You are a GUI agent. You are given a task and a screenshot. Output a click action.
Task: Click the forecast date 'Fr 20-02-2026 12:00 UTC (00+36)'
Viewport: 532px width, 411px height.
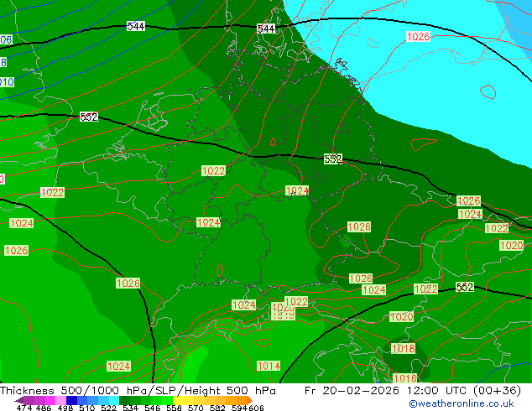(x=413, y=391)
